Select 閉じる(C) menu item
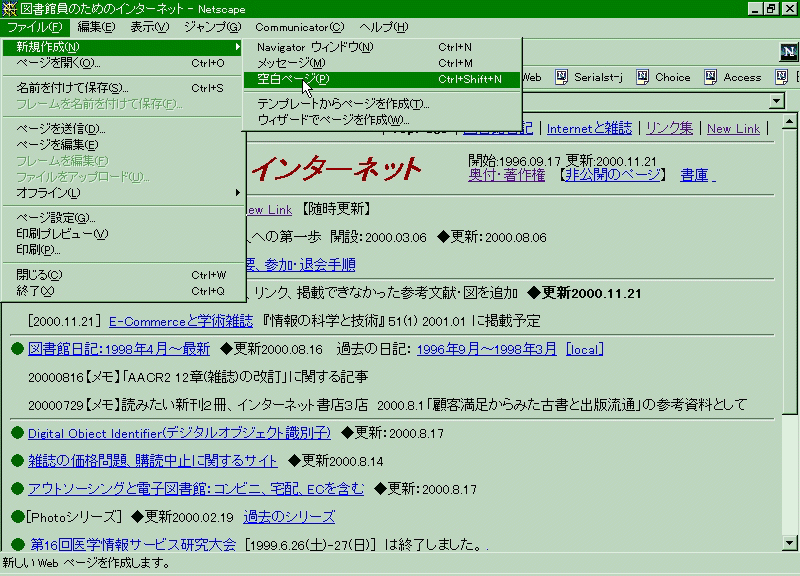Image resolution: width=800 pixels, height=576 pixels. (122, 275)
